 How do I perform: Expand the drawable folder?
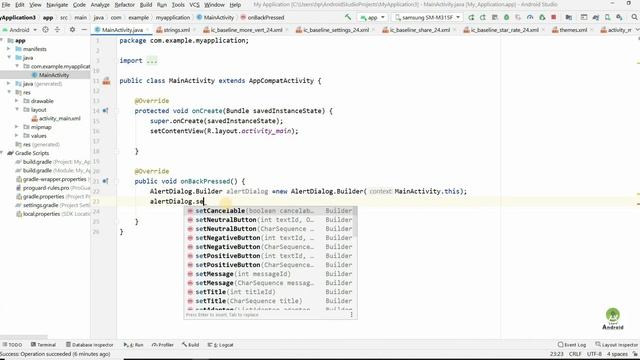tap(17, 101)
